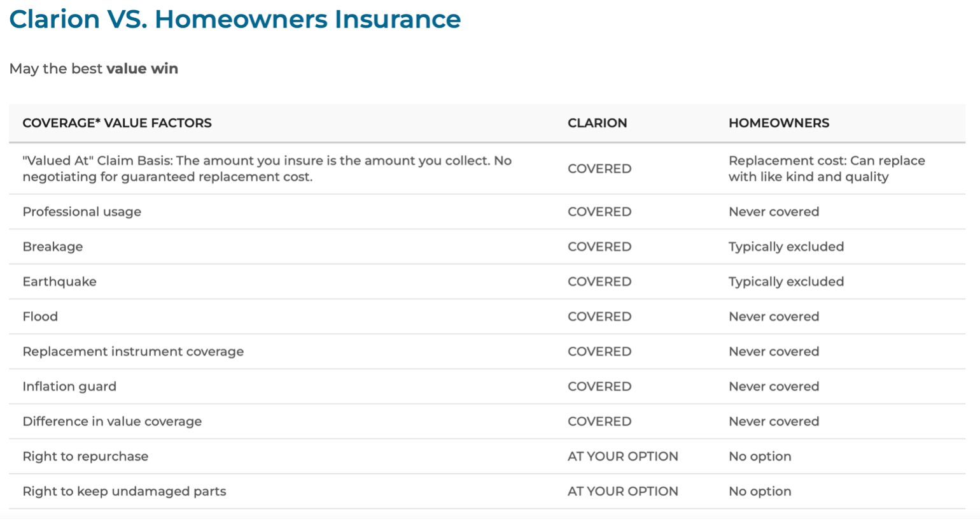Click the 'May the best value win' subtitle
980x521 pixels.
pyautogui.click(x=94, y=69)
